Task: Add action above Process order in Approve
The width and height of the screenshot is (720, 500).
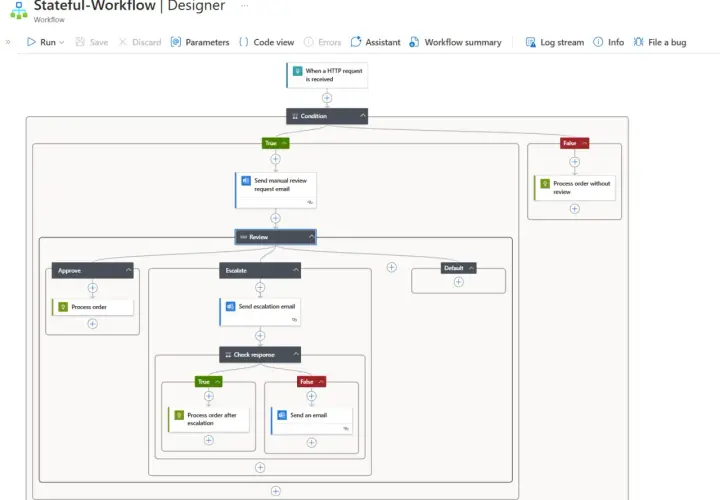Action: pos(93,288)
